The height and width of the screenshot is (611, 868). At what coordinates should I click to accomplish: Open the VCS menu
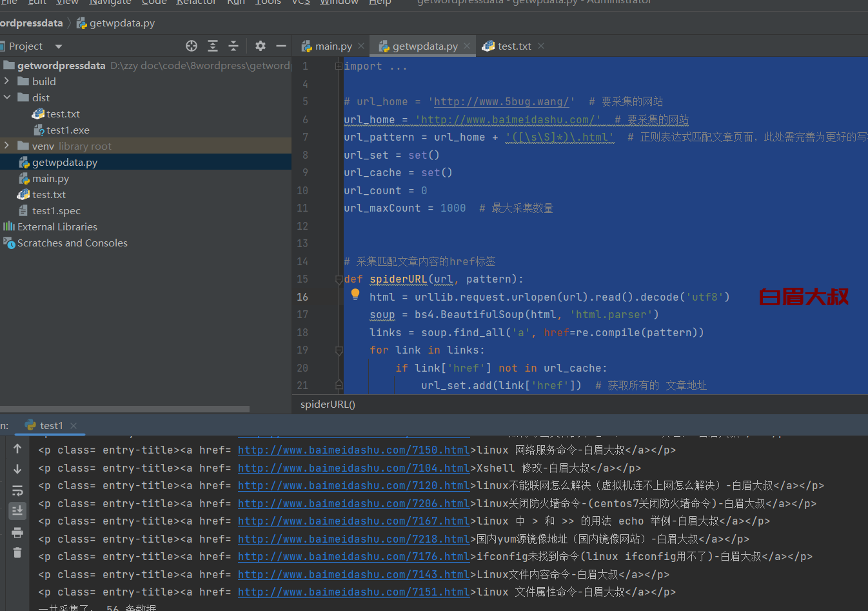(x=301, y=3)
